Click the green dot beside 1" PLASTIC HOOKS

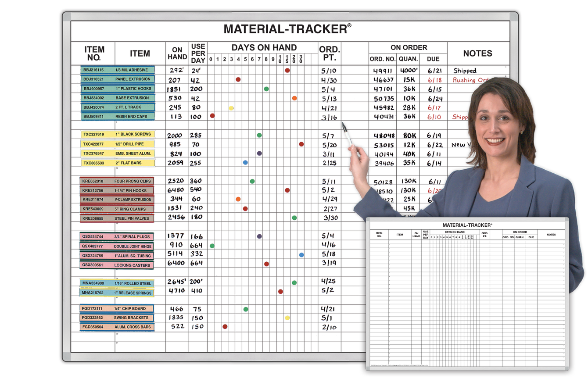[266, 88]
